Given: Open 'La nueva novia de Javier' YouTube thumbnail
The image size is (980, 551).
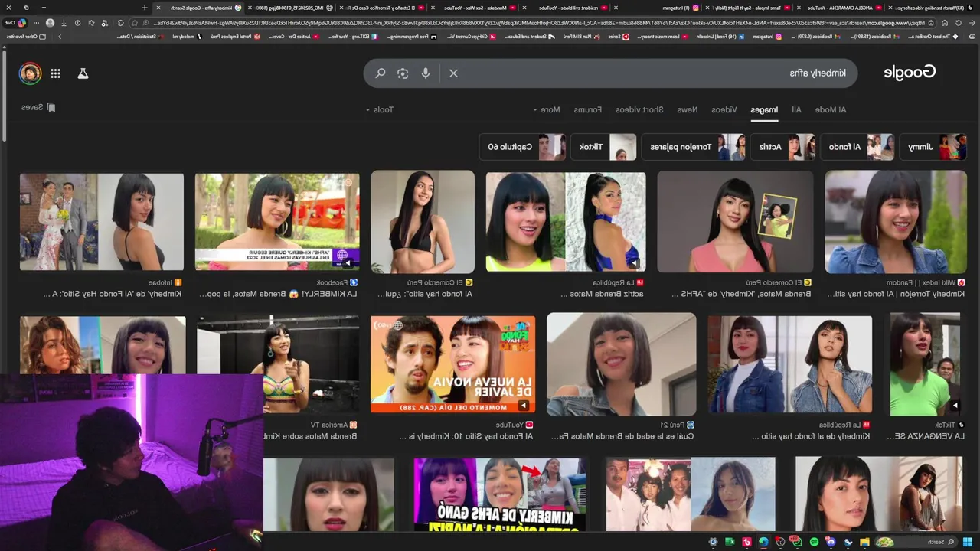Looking at the screenshot, I should (x=452, y=364).
